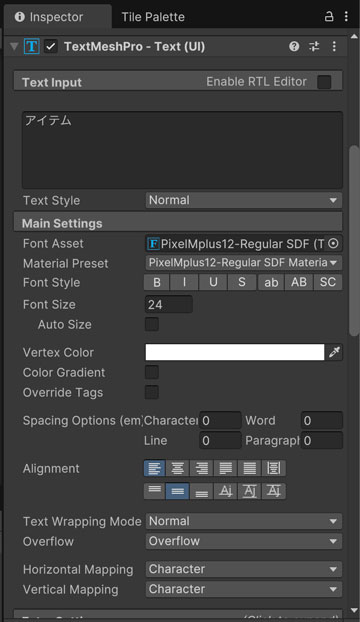Collapse the TextMeshPro component foldout arrow

(14, 47)
